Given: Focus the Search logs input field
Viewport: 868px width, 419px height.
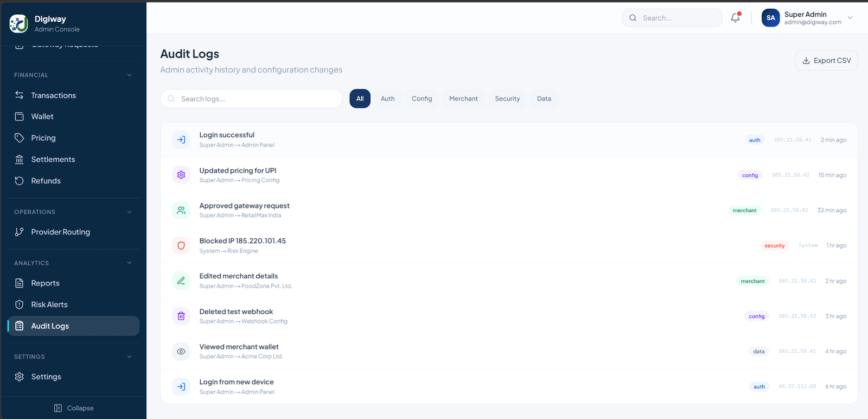Looking at the screenshot, I should tap(251, 99).
